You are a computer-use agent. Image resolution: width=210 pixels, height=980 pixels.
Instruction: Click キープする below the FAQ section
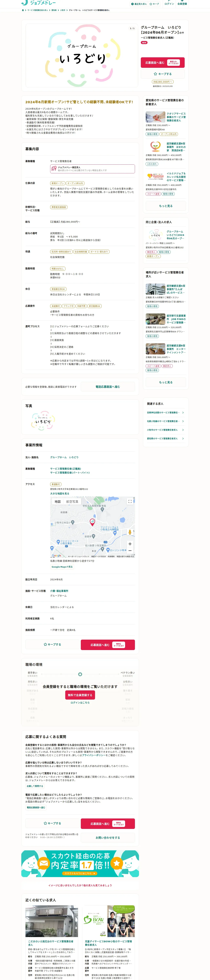52,823
